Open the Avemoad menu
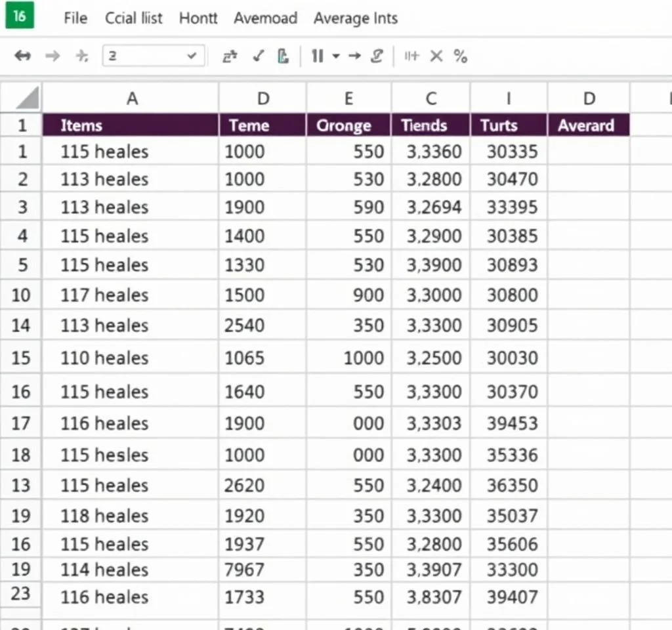 265,18
